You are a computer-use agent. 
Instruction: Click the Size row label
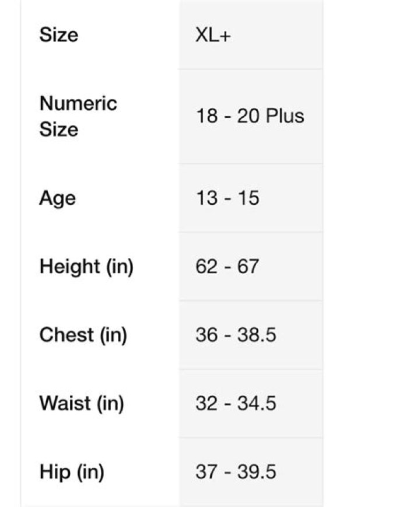point(58,35)
